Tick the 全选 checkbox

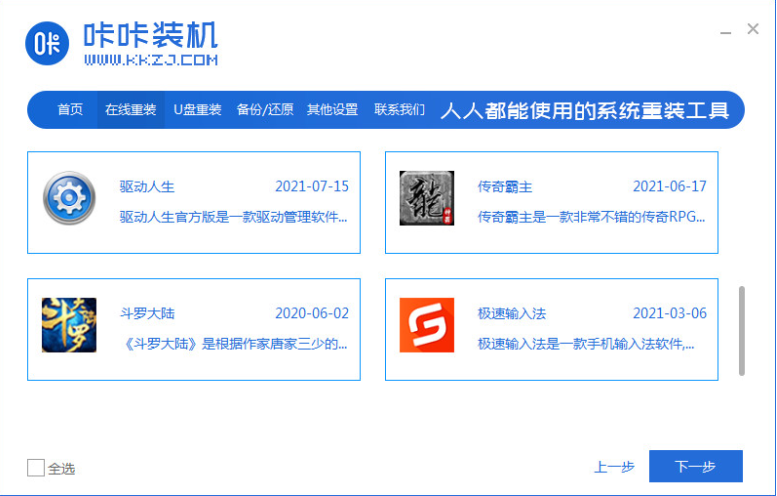tap(36, 468)
